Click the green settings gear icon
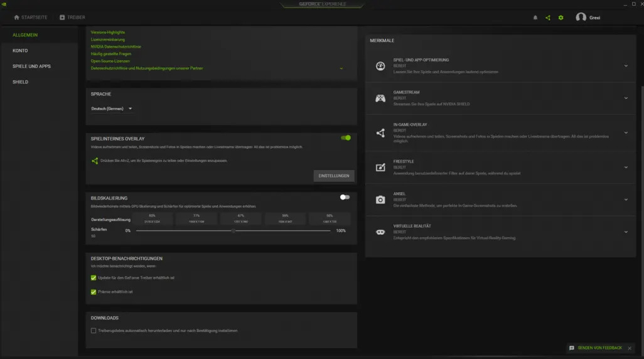Image resolution: width=644 pixels, height=359 pixels. point(561,18)
